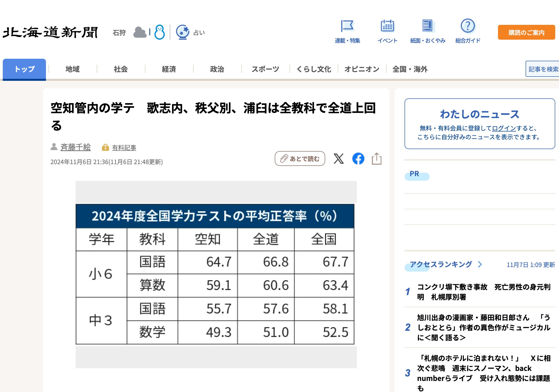Switch to the スポーツ tab

(265, 69)
